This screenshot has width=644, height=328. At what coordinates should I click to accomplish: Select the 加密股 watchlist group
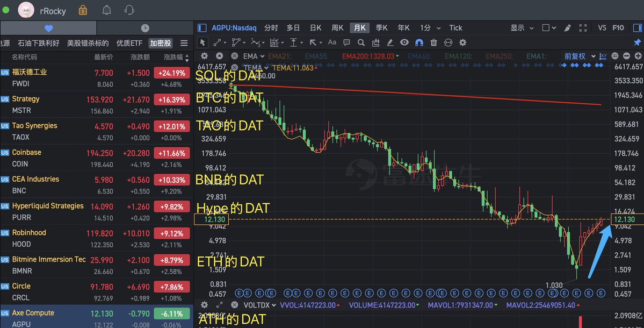(x=161, y=42)
